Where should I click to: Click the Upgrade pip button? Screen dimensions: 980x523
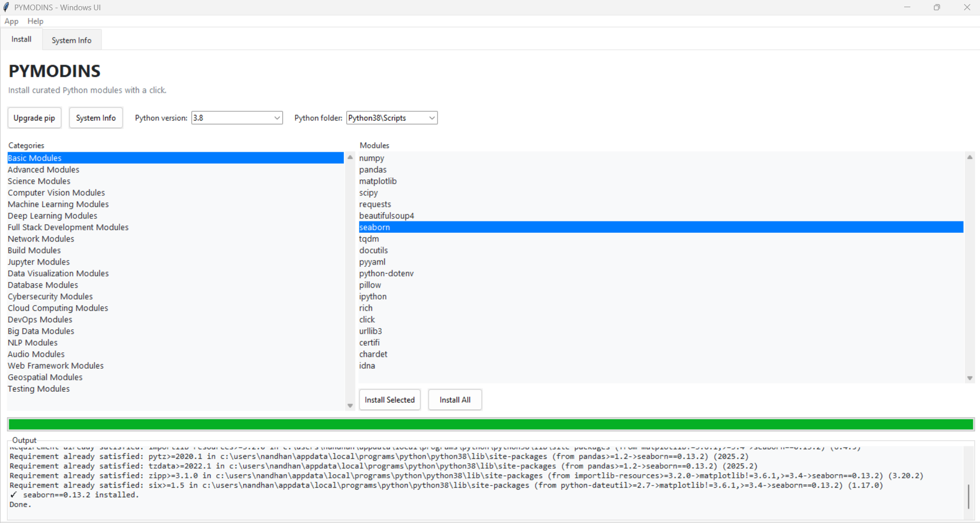[34, 117]
